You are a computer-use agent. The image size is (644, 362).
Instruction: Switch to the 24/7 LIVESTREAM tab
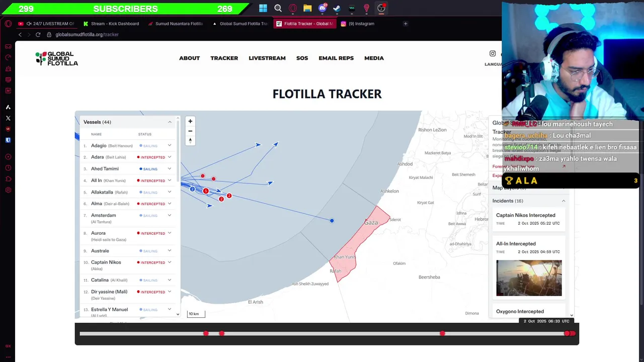(x=46, y=24)
